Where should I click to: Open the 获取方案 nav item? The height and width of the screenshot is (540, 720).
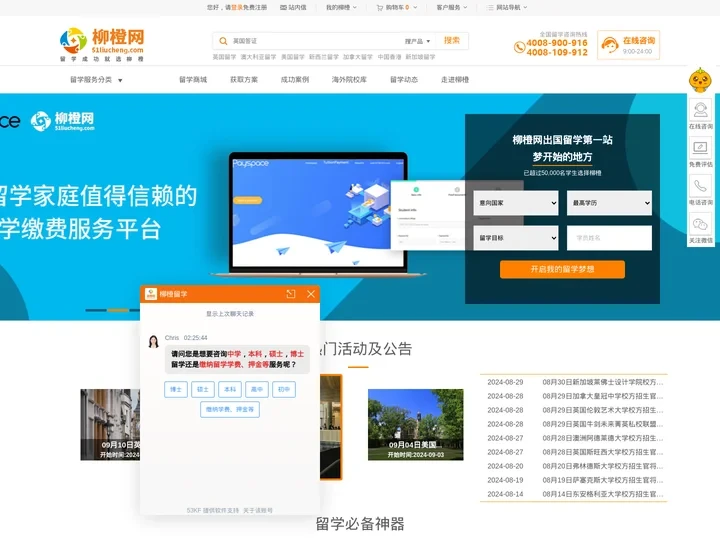pyautogui.click(x=244, y=79)
